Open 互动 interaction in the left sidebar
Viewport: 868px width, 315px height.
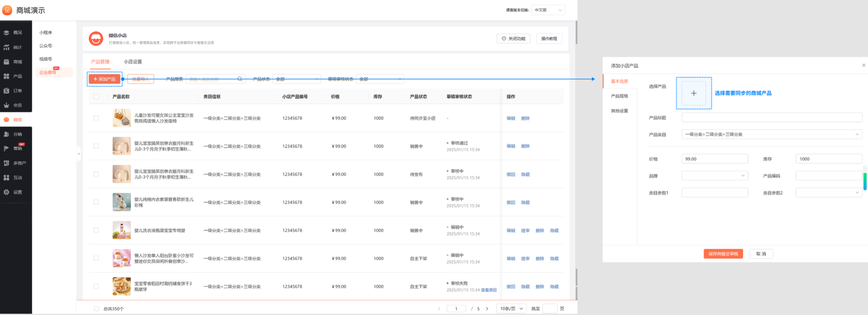14,178
